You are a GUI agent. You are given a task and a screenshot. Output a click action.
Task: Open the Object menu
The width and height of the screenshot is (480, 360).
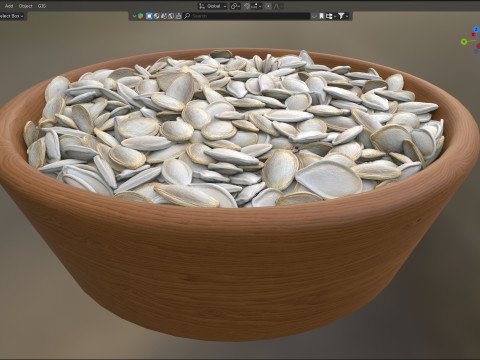coord(25,6)
